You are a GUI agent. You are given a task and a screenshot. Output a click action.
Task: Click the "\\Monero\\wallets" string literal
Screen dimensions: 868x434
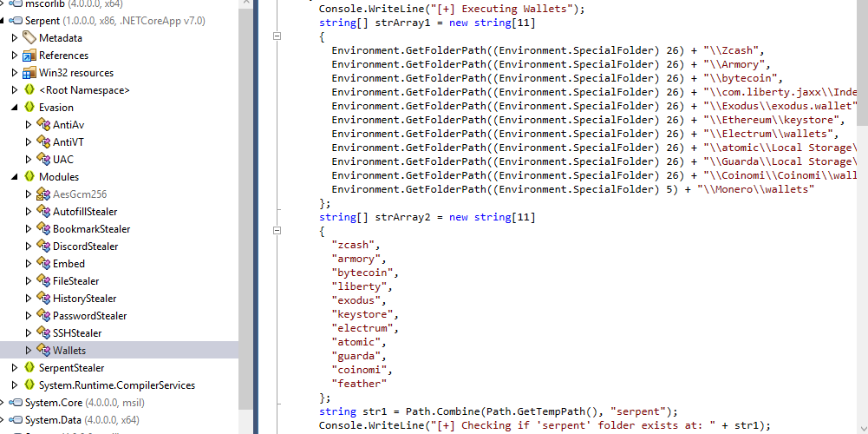(755, 189)
